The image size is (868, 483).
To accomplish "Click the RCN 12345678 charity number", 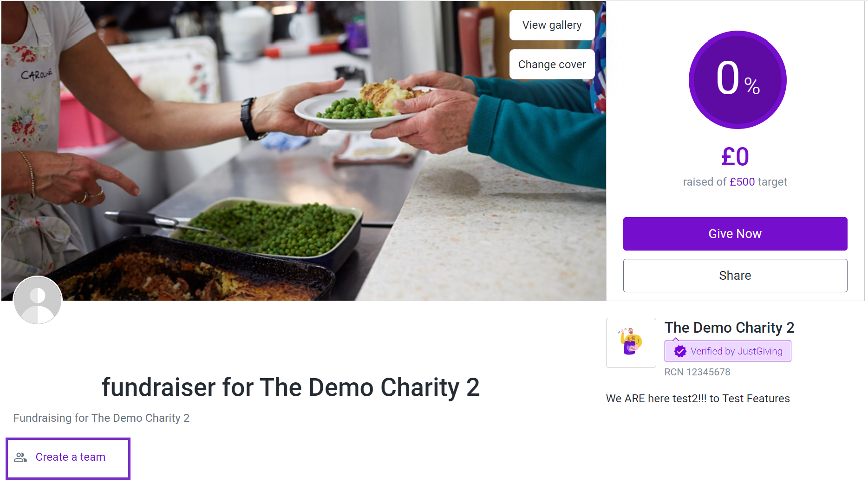I will pyautogui.click(x=697, y=372).
